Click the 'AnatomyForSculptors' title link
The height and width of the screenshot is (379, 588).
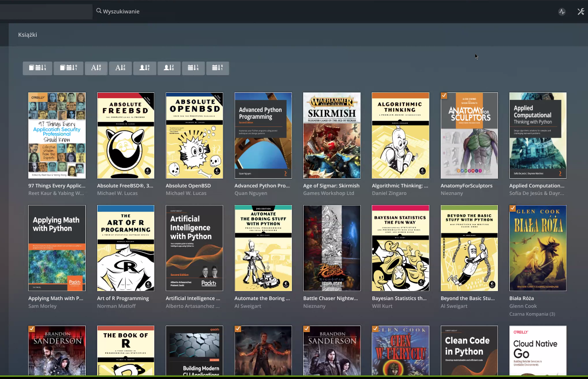[467, 185]
